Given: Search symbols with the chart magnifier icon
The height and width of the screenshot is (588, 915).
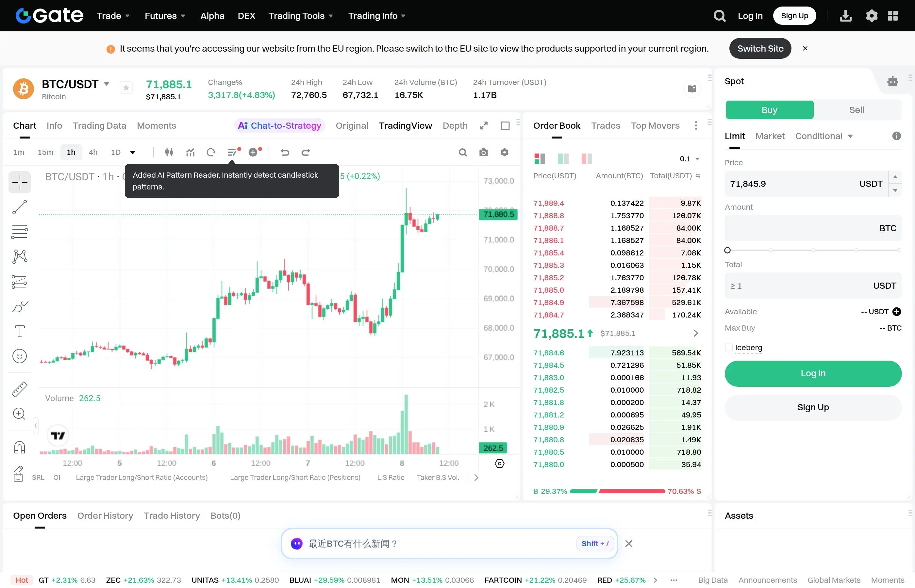Looking at the screenshot, I should point(462,152).
